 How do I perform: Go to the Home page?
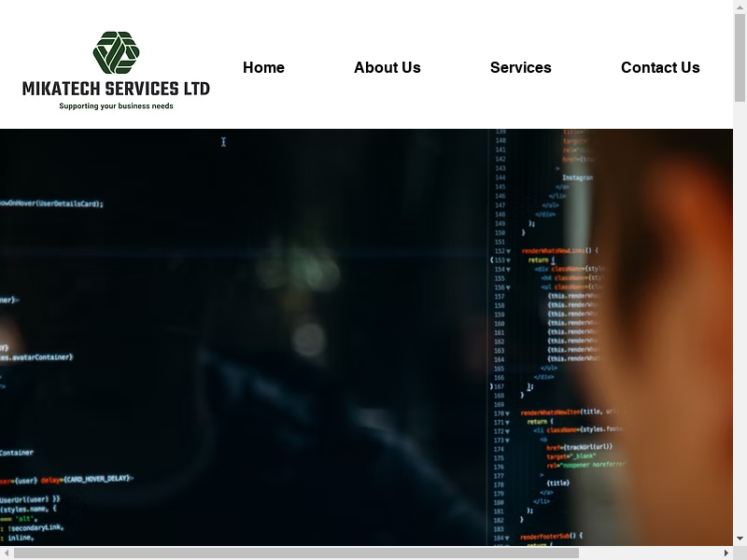coord(263,67)
